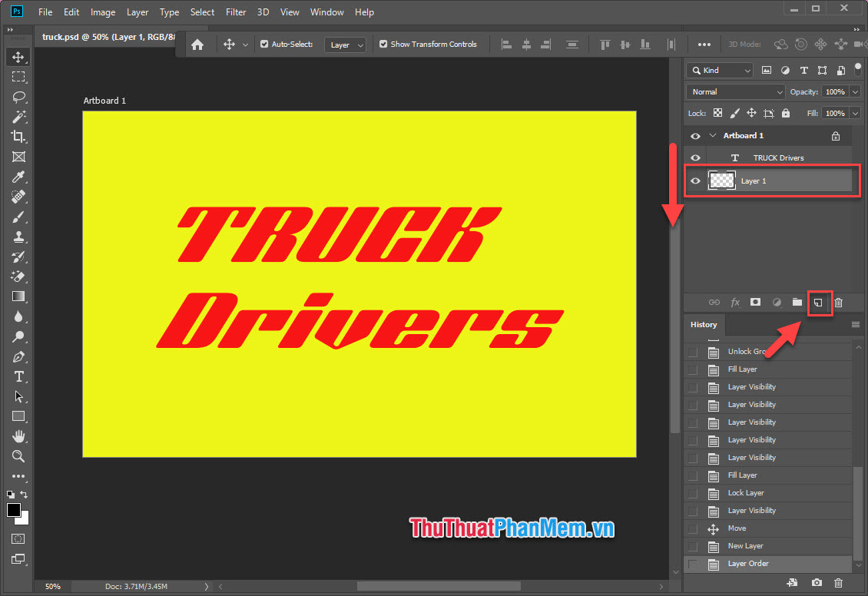This screenshot has width=868, height=596.
Task: Switch to the History tab
Action: click(703, 324)
